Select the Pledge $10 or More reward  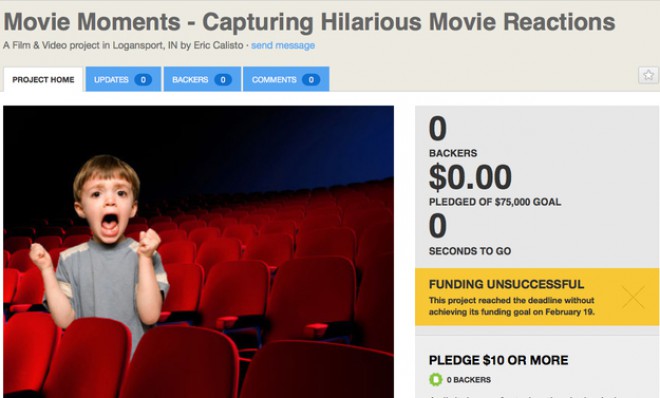point(498,360)
